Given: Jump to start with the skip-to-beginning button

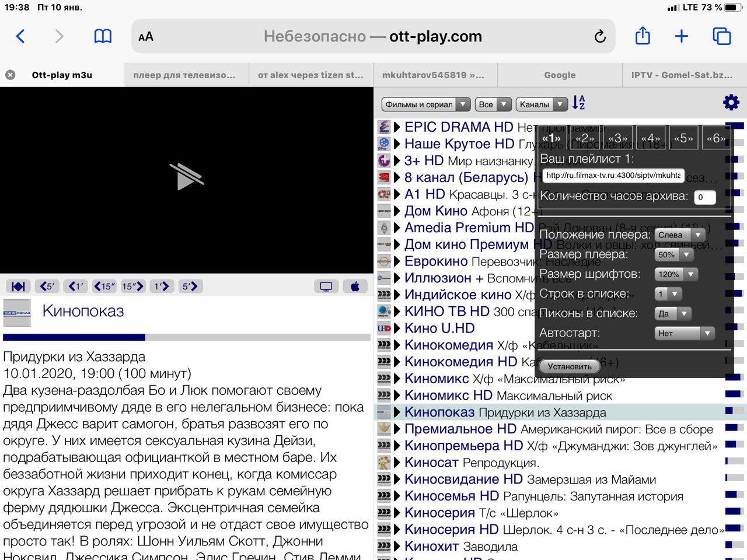Looking at the screenshot, I should pyautogui.click(x=18, y=286).
